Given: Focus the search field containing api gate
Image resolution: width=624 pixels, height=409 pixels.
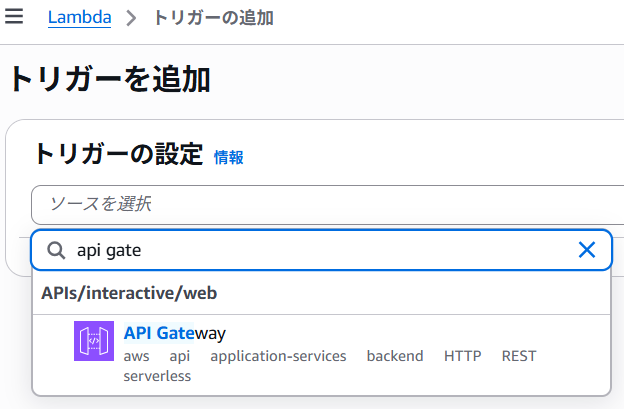Looking at the screenshot, I should (320, 250).
